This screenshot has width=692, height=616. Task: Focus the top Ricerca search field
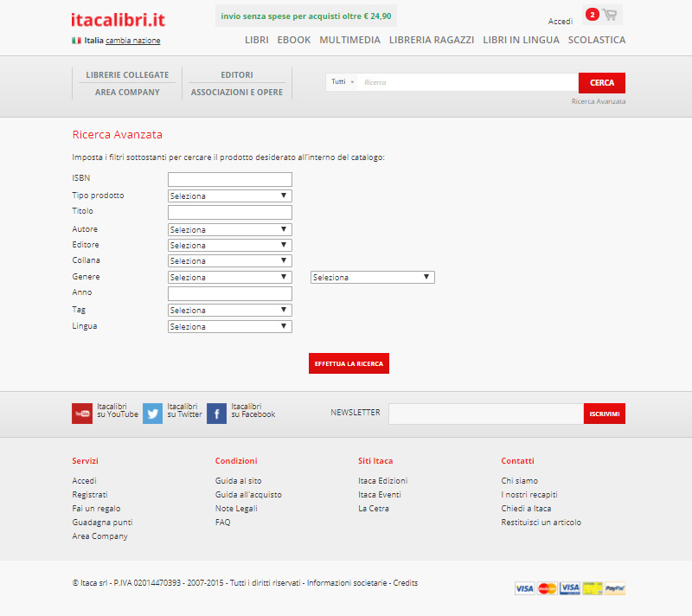click(468, 82)
